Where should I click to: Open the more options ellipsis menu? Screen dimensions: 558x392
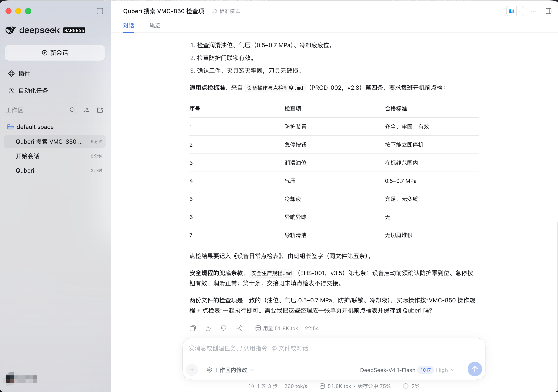click(533, 11)
